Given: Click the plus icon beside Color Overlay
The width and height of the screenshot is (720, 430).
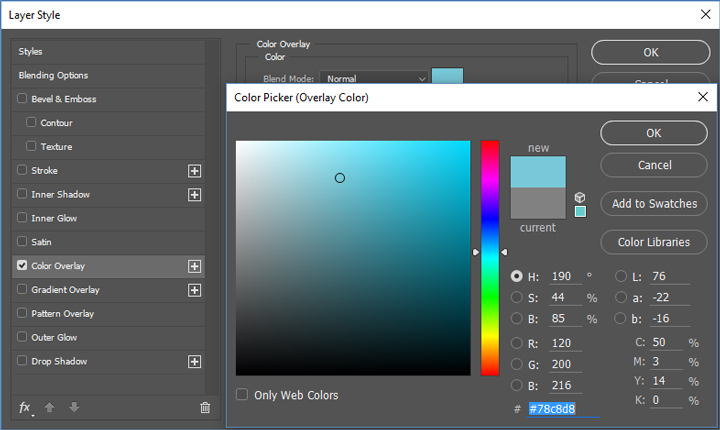Looking at the screenshot, I should pyautogui.click(x=195, y=266).
